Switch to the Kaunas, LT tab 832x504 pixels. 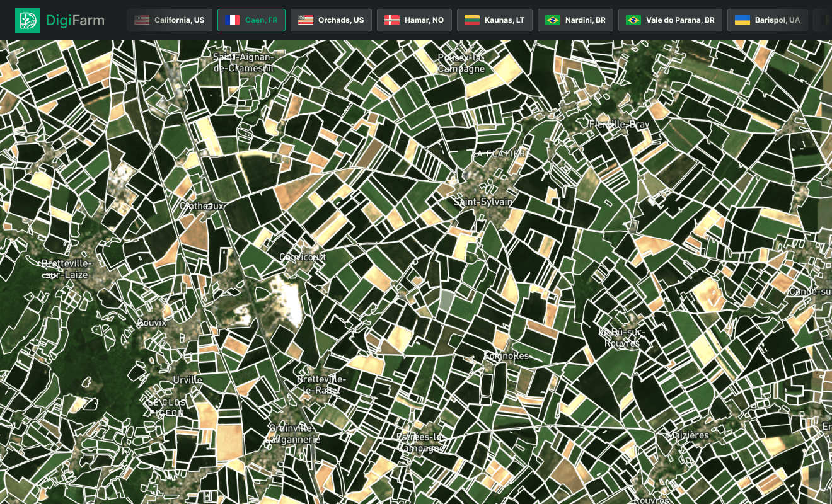coord(495,20)
